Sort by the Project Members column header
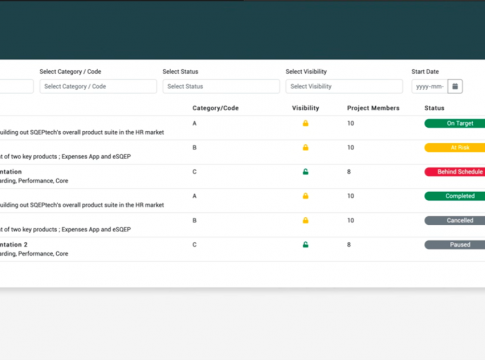Viewport: 485px width, 360px height. 373,108
